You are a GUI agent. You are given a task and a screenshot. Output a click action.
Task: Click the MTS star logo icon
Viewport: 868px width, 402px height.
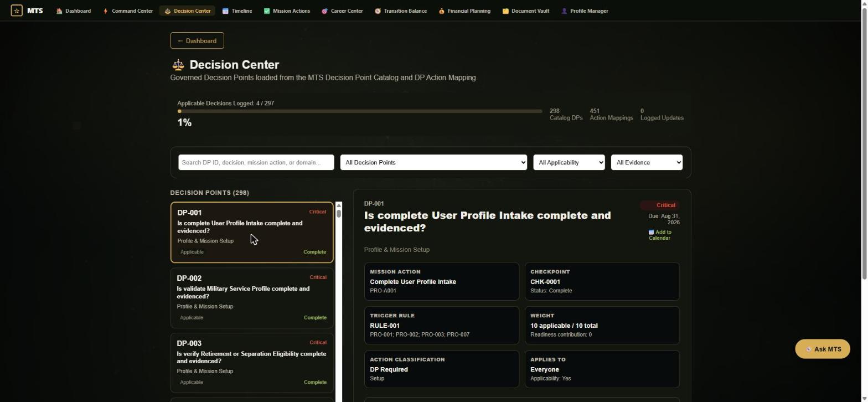[x=17, y=11]
